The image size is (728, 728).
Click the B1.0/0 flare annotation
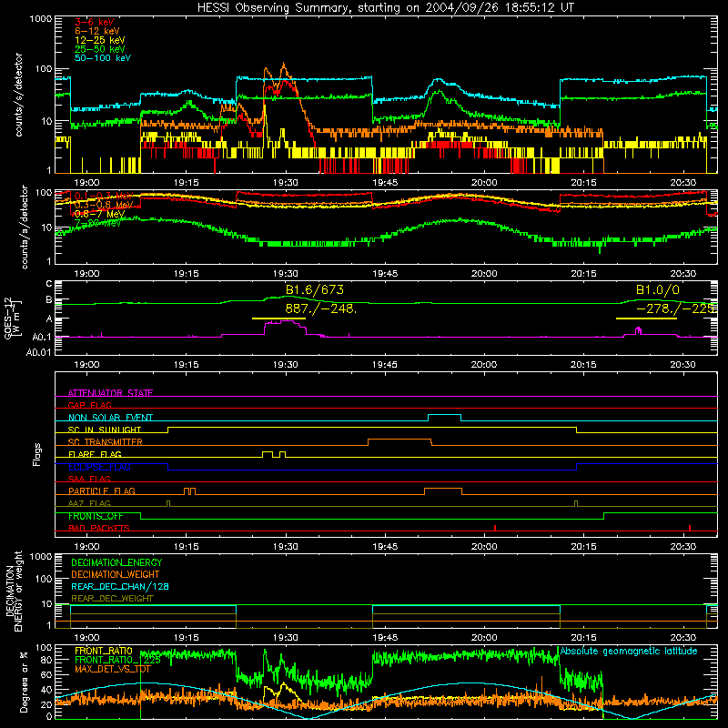(x=657, y=289)
